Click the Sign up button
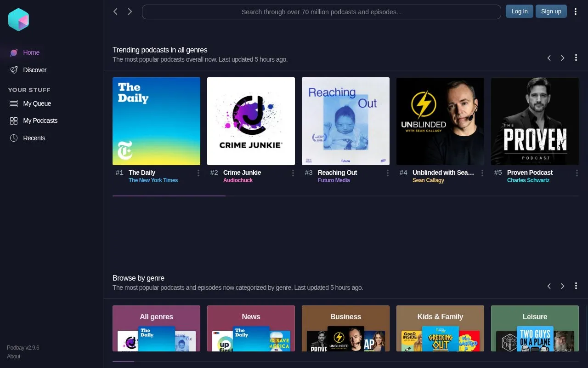The height and width of the screenshot is (368, 588). click(x=551, y=11)
